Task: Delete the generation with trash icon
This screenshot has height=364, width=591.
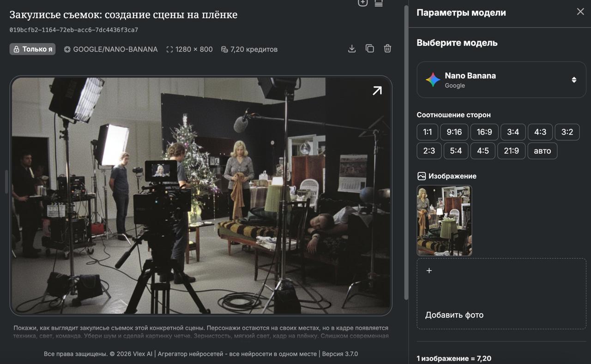Action: click(x=387, y=49)
